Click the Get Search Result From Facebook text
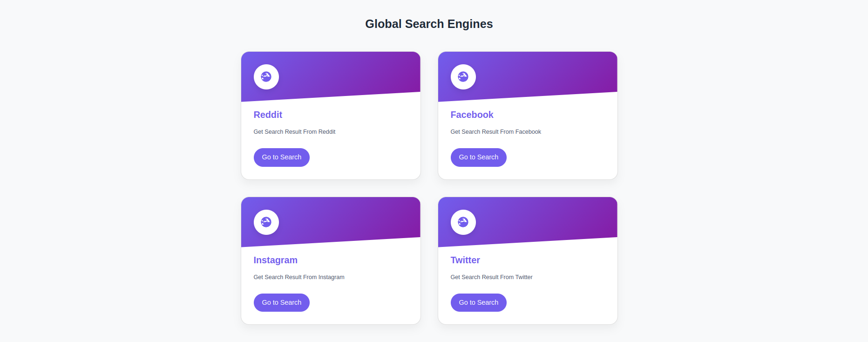The image size is (868, 342). (x=495, y=132)
